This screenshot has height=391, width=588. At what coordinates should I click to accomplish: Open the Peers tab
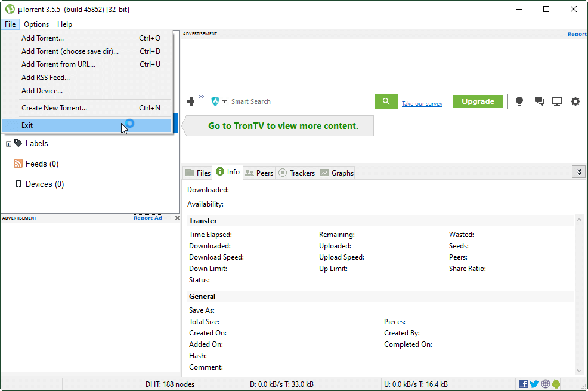[259, 173]
